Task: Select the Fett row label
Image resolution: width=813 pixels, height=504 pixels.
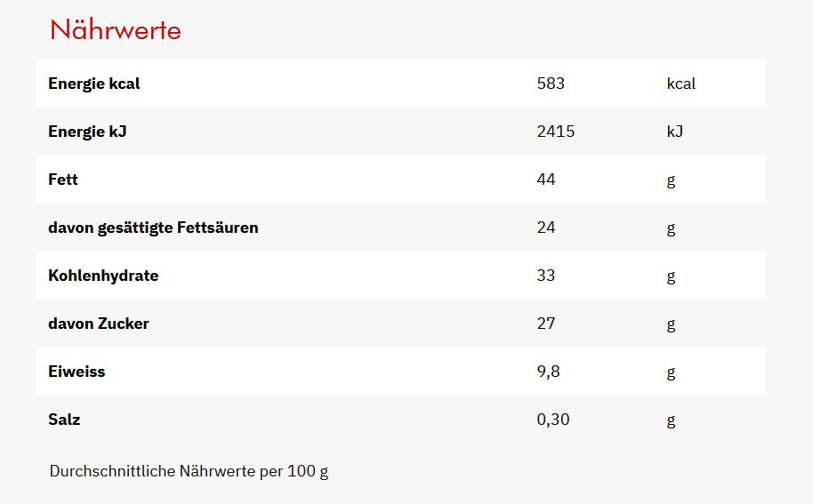Action: click(63, 180)
